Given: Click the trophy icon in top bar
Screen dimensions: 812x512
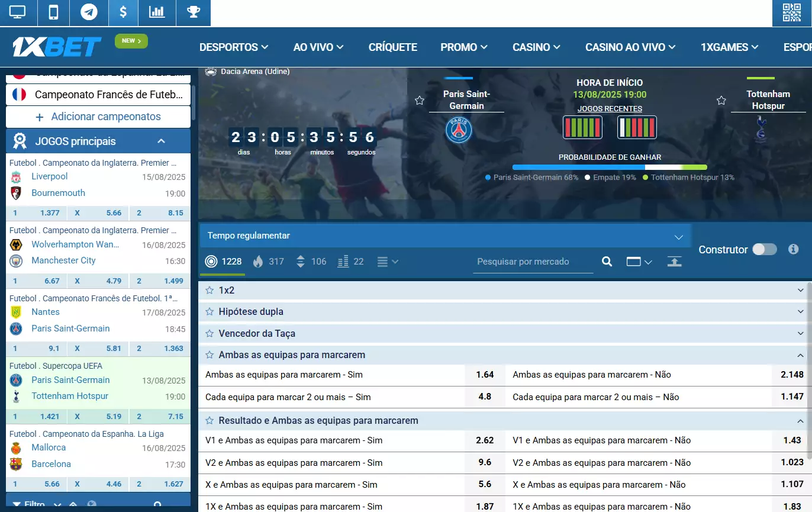Looking at the screenshot, I should [193, 12].
